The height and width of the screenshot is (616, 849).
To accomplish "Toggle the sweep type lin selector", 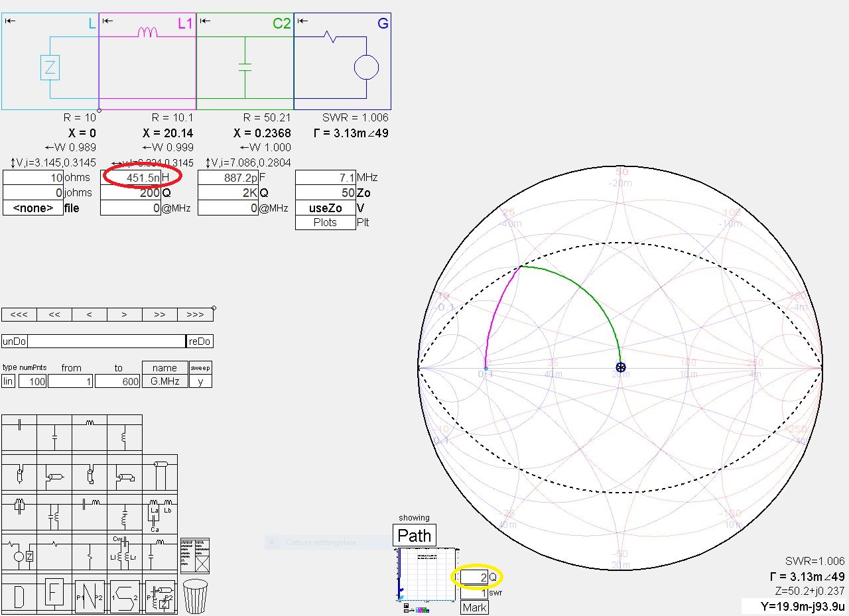I will [x=9, y=381].
